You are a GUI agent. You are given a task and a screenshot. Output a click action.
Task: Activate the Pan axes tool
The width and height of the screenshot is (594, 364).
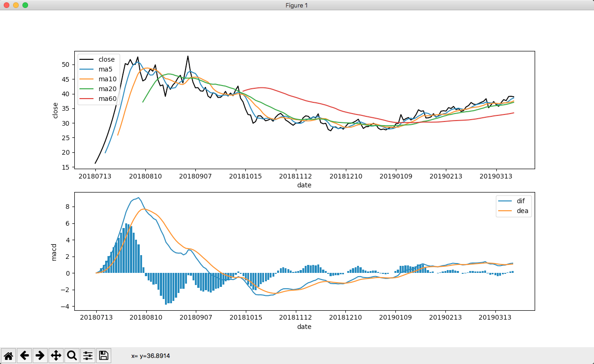tap(56, 356)
